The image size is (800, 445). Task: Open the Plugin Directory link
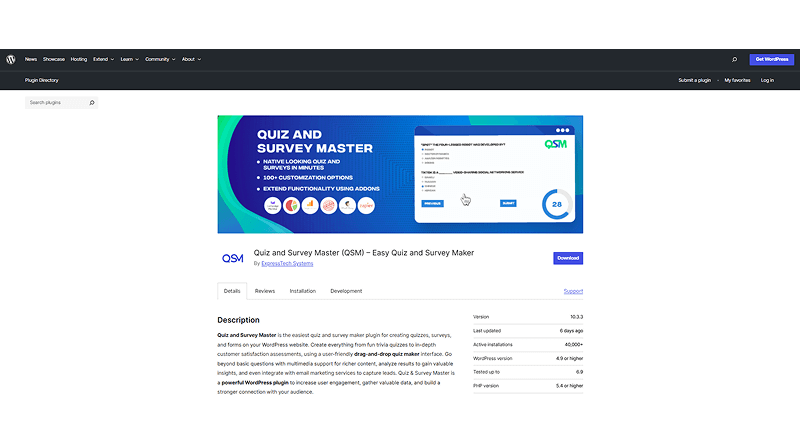point(42,80)
